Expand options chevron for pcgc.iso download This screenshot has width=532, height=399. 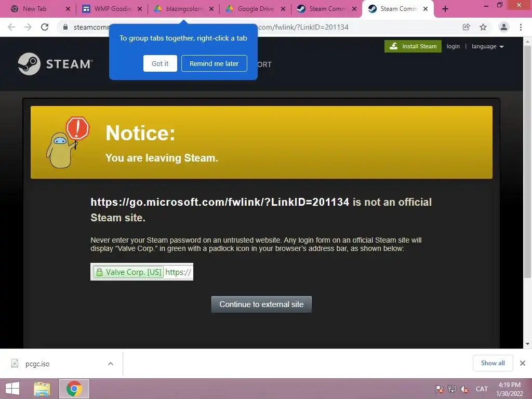click(x=111, y=364)
